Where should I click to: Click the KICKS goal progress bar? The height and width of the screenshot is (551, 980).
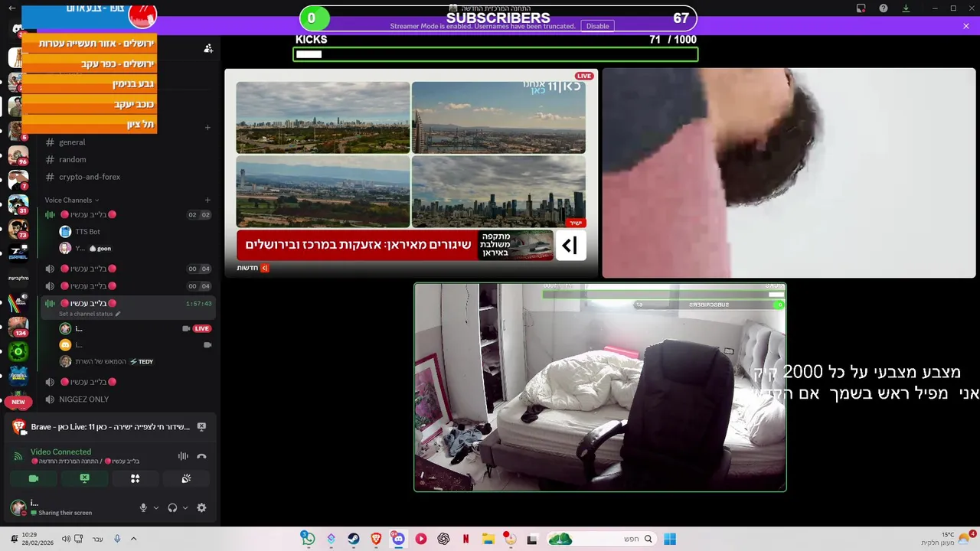[495, 54]
